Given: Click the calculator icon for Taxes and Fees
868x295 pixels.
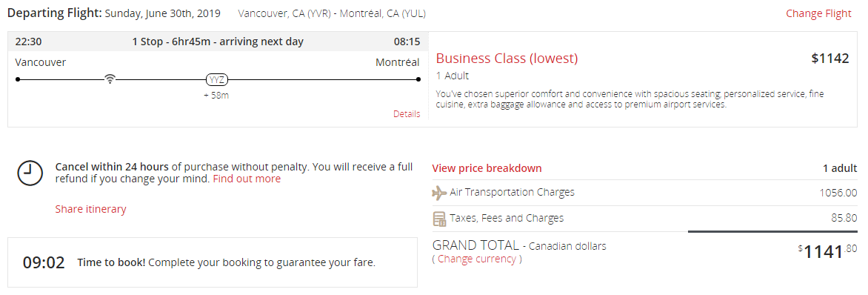Looking at the screenshot, I should pyautogui.click(x=439, y=219).
